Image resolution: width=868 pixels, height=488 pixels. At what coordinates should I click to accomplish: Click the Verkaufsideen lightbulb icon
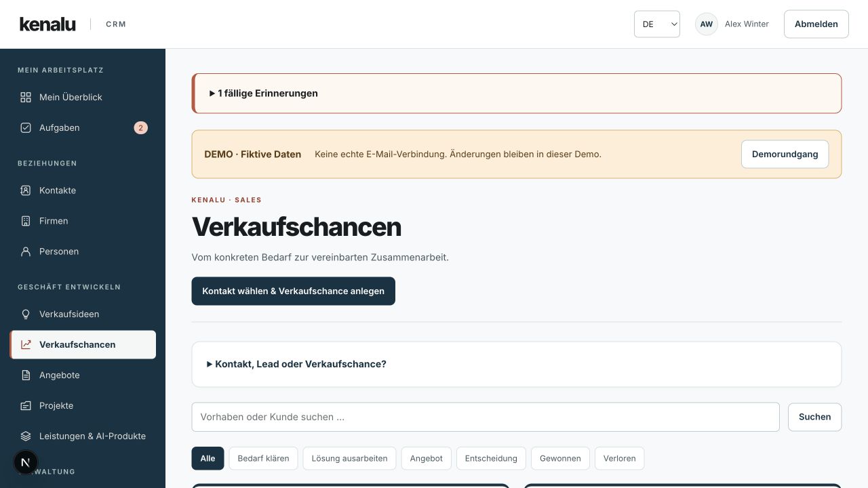click(x=26, y=314)
